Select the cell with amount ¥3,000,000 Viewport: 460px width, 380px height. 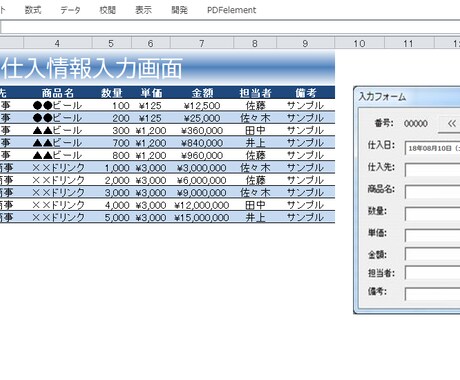(202, 168)
